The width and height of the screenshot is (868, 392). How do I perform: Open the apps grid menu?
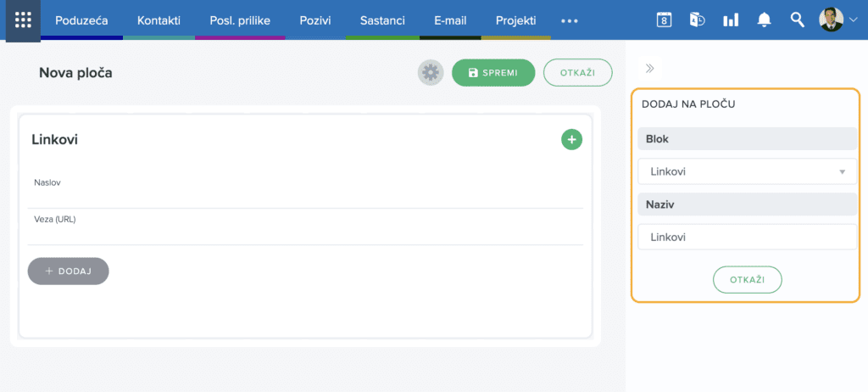pyautogui.click(x=23, y=20)
